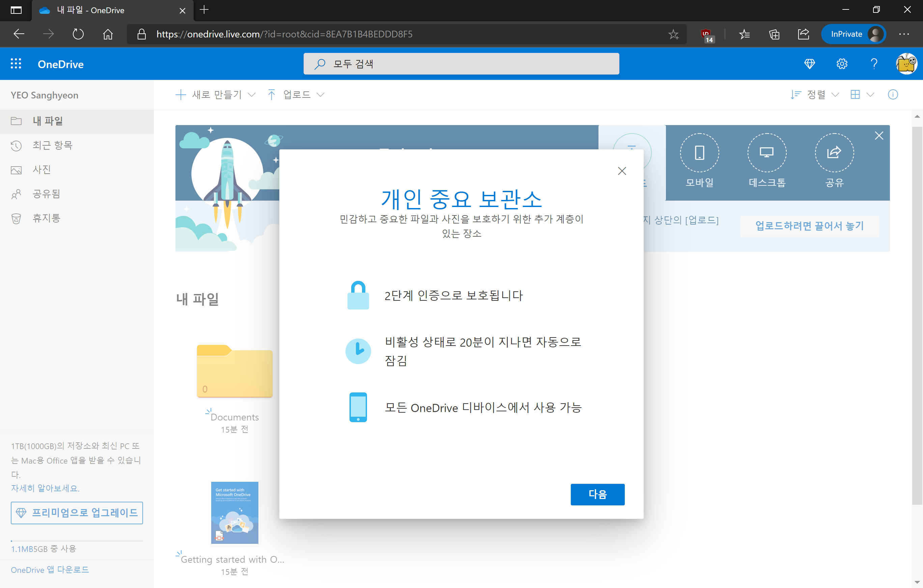Open 휴지통 in sidebar
This screenshot has width=923, height=588.
pyautogui.click(x=77, y=218)
